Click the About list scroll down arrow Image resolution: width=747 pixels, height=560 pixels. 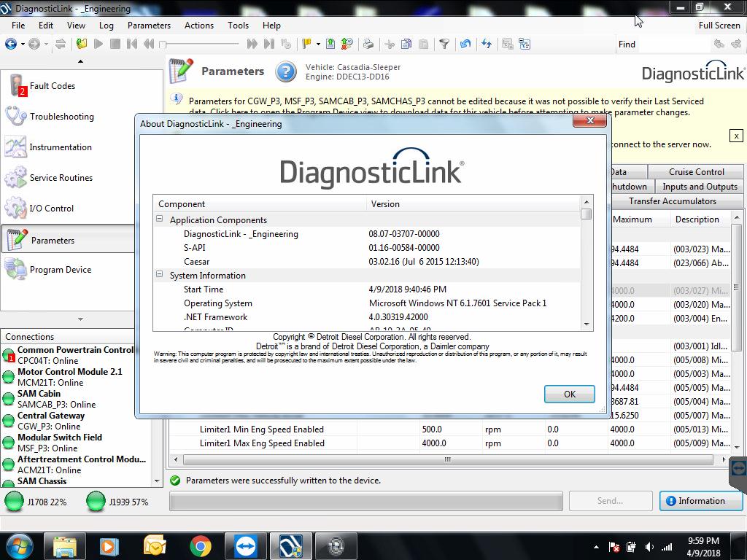pyautogui.click(x=587, y=324)
